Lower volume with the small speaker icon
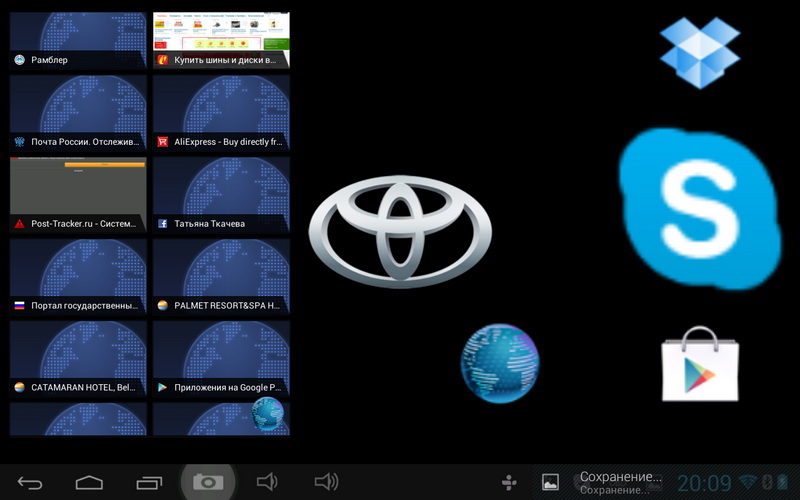The width and height of the screenshot is (800, 500). [x=266, y=483]
